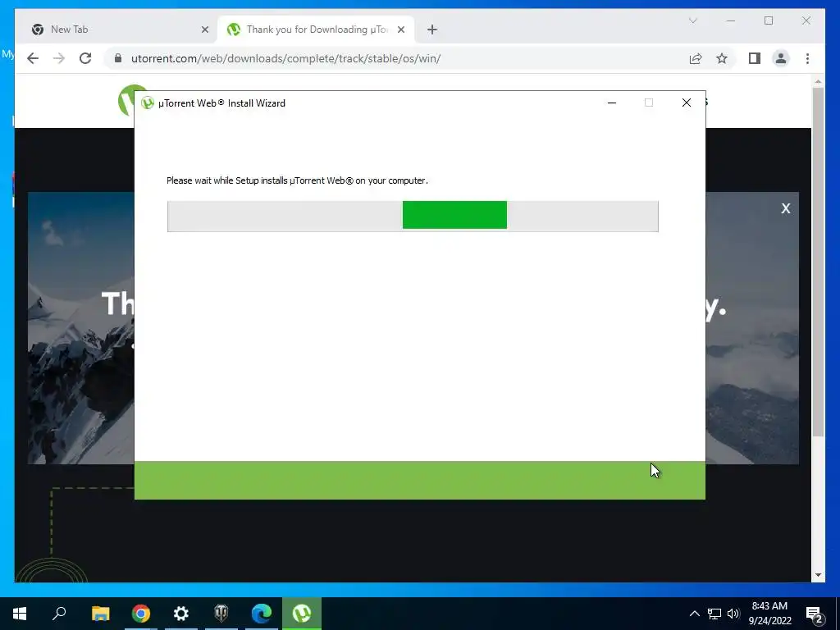Click the "Please wait while Setup installs" text
Image resolution: width=840 pixels, height=630 pixels.
click(x=297, y=180)
